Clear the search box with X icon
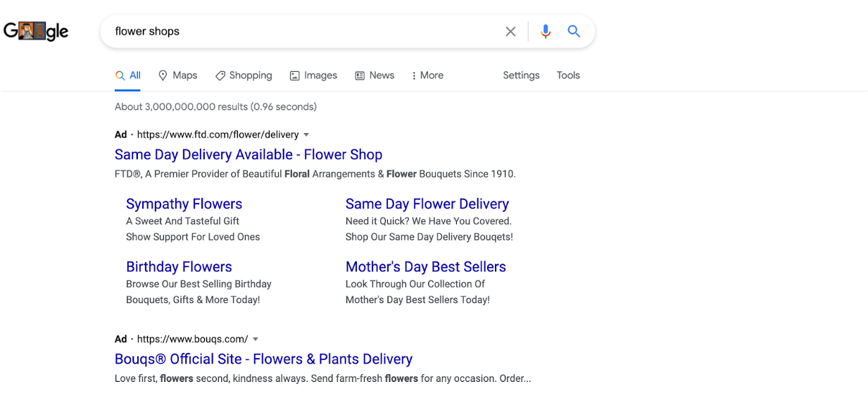The image size is (868, 396). pyautogui.click(x=510, y=31)
